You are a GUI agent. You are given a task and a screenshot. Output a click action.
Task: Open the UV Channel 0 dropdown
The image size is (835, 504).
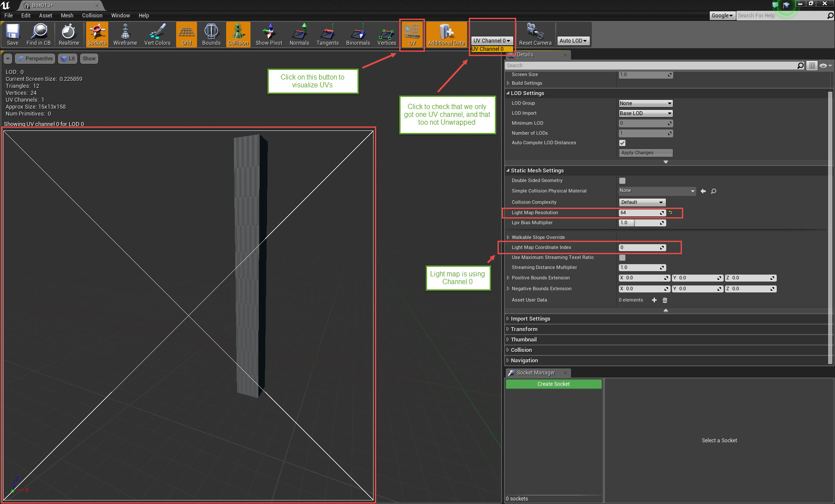click(x=492, y=40)
